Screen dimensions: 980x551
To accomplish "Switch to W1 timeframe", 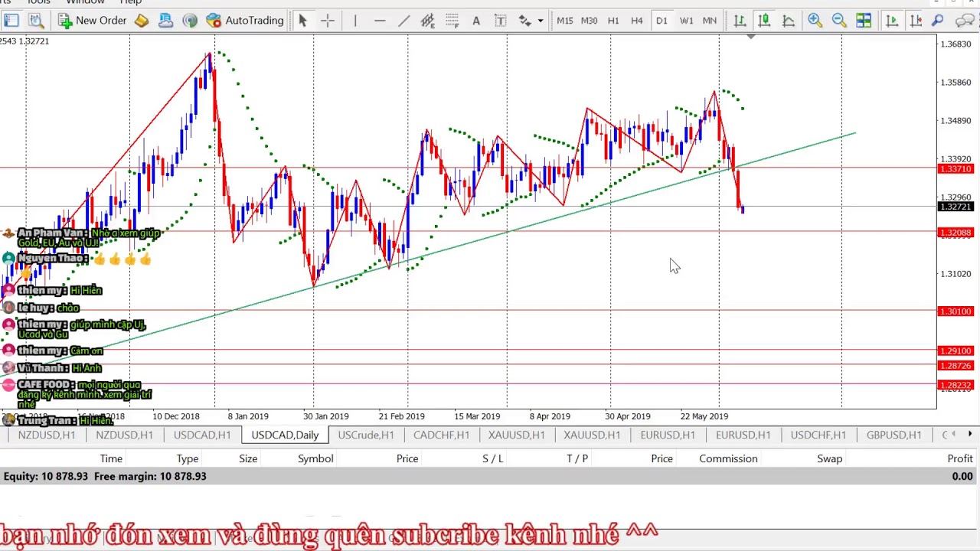I will click(686, 21).
